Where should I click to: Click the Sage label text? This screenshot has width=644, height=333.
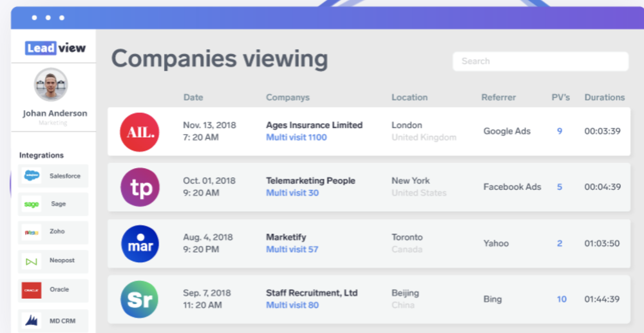(x=59, y=204)
